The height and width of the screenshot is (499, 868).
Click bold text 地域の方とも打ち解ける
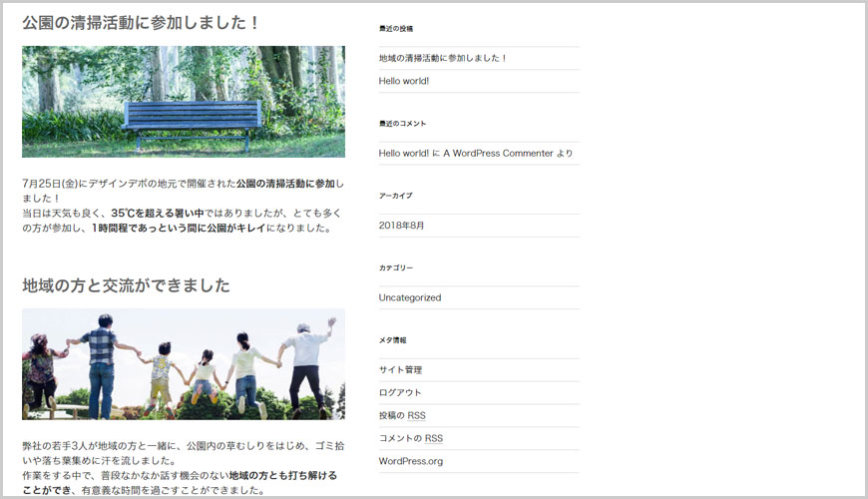[283, 475]
